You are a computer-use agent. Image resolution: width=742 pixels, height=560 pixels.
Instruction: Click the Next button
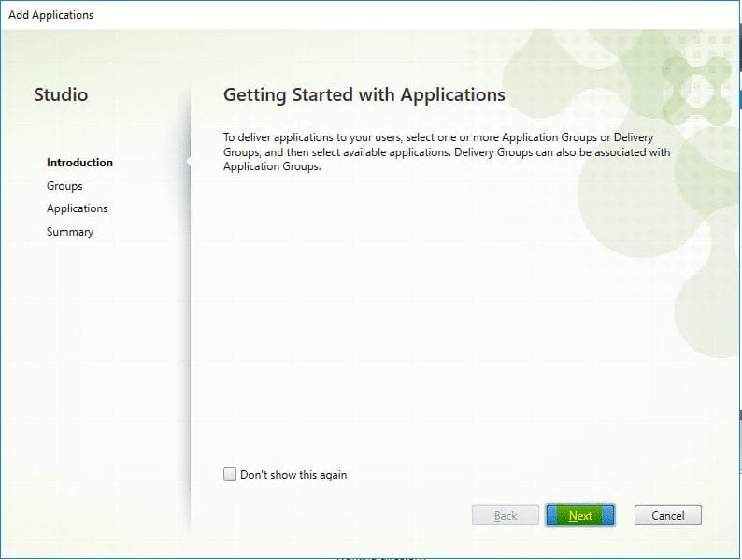[x=579, y=515]
